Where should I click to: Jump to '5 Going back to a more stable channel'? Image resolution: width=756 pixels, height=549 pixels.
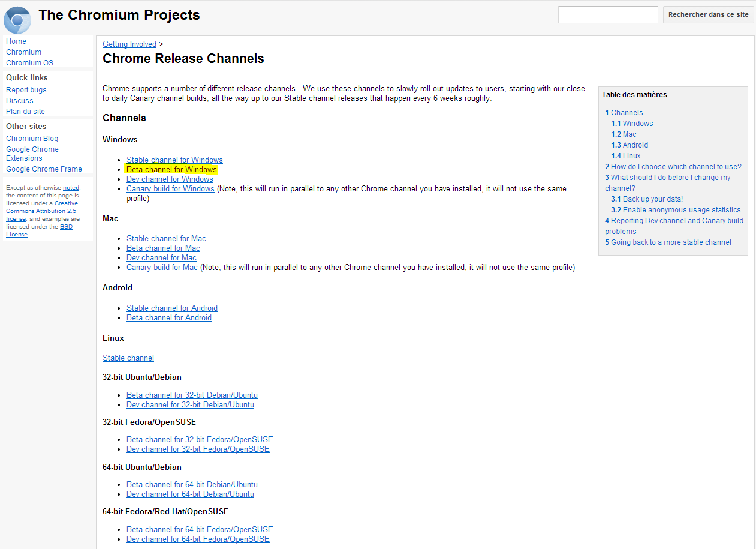click(x=668, y=242)
